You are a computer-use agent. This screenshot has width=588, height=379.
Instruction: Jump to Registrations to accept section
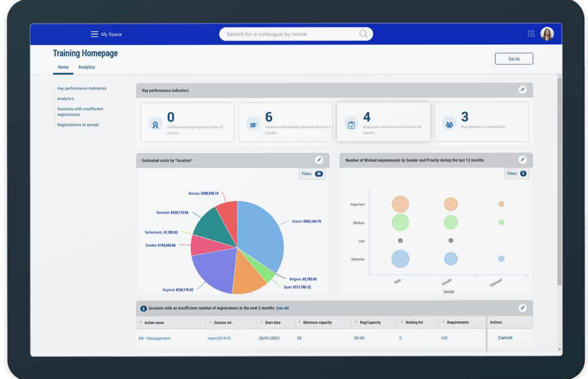(x=78, y=125)
